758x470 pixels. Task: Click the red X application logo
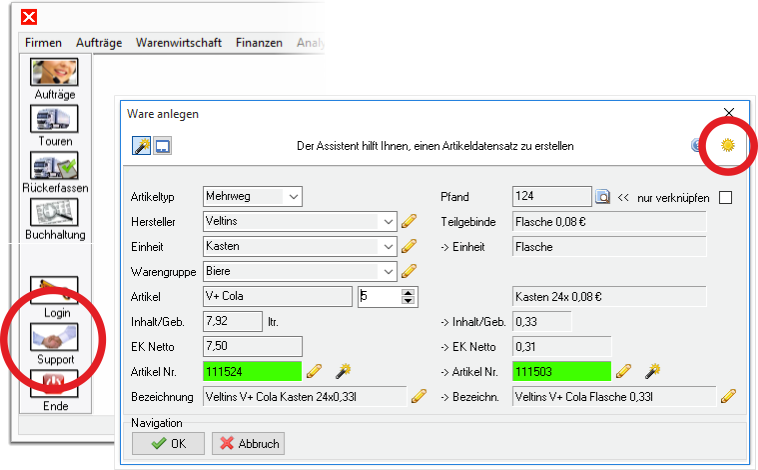coord(29,17)
